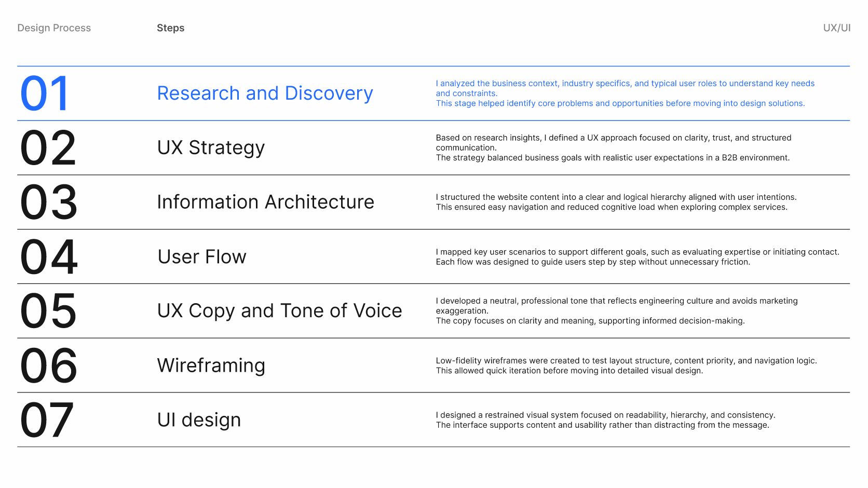
Task: Open the UX Copy and Tone of Voice title
Action: click(x=279, y=311)
